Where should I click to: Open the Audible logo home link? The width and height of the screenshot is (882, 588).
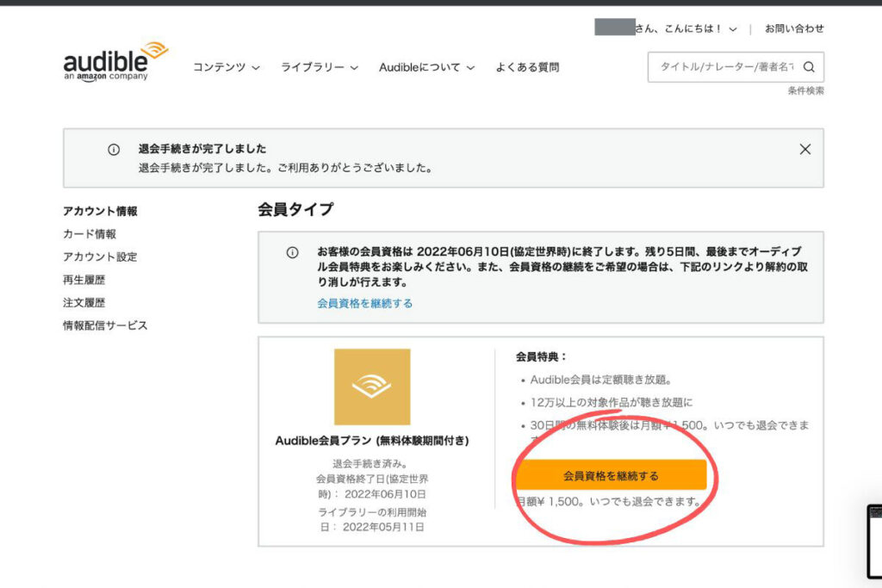[115, 62]
